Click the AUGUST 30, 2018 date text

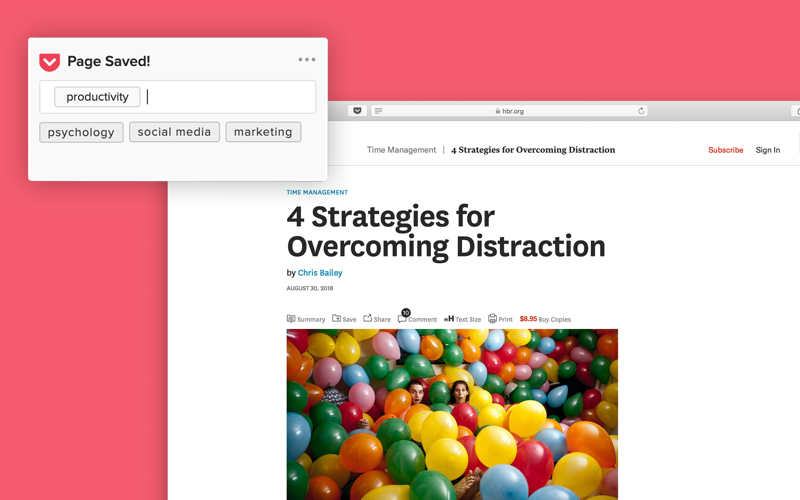(310, 288)
